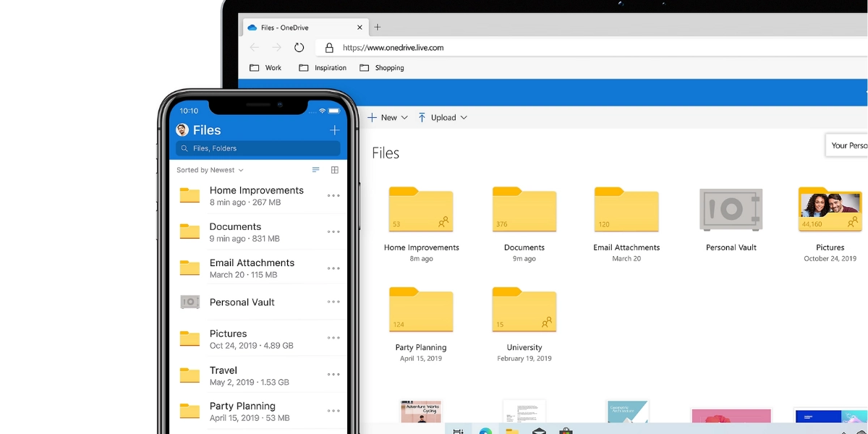Tap the plus icon in phone Files header
Image resolution: width=868 pixels, height=434 pixels.
tap(334, 130)
